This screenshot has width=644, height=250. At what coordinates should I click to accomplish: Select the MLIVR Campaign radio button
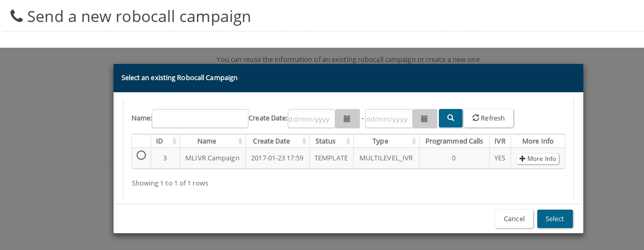click(x=141, y=155)
